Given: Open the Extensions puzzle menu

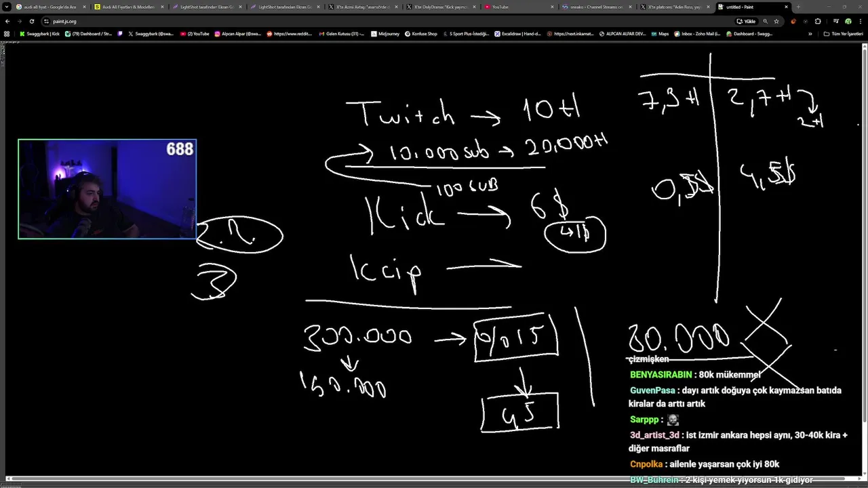Looking at the screenshot, I should tap(817, 21).
